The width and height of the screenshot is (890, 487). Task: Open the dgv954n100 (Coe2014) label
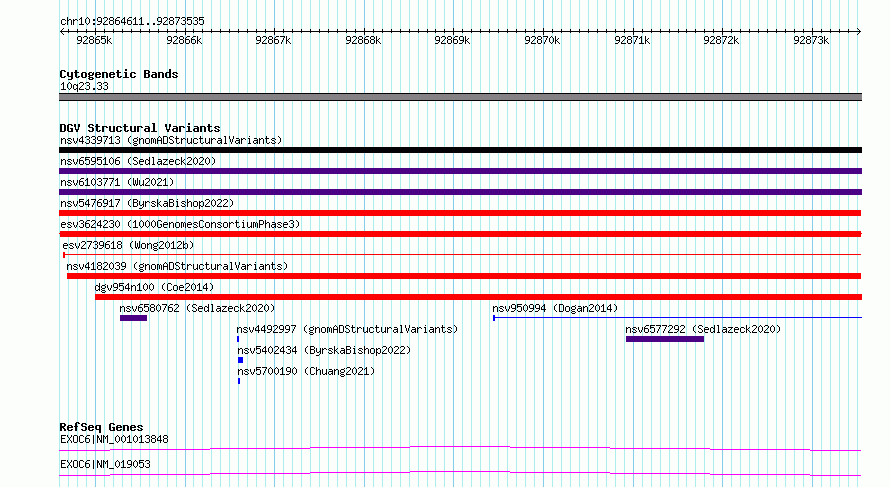[x=154, y=287]
